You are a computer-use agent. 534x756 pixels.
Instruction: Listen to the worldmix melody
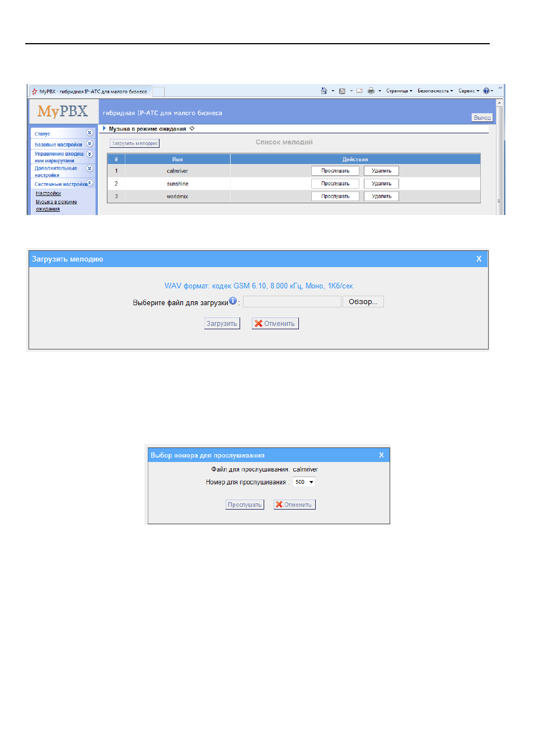click(335, 197)
